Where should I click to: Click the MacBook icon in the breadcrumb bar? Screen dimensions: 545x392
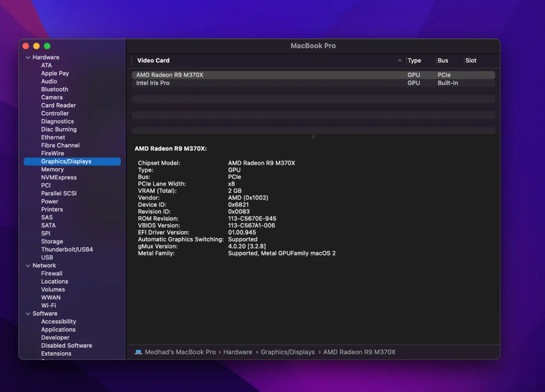click(x=139, y=352)
